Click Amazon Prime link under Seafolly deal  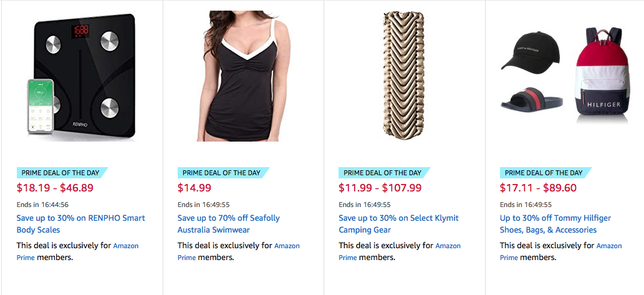pos(287,246)
